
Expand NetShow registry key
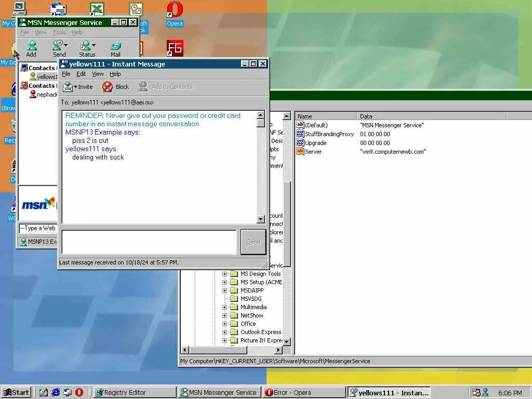[224, 315]
